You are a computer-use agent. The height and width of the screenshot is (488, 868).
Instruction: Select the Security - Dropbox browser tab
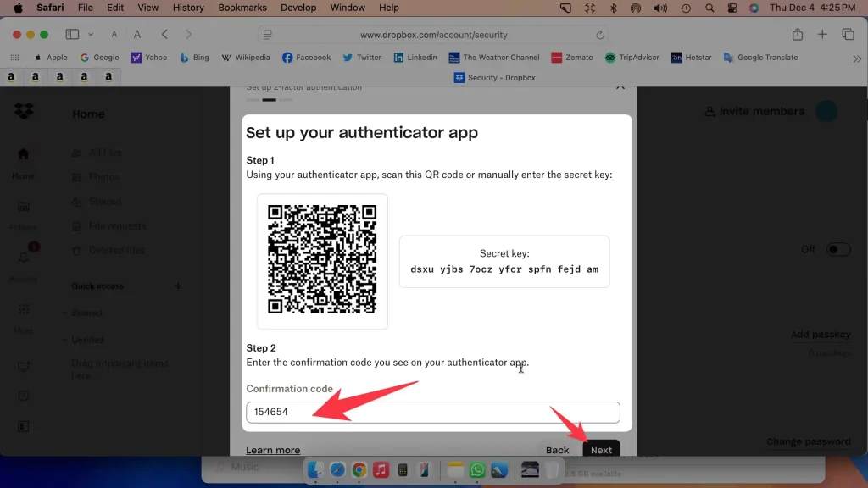pos(494,77)
